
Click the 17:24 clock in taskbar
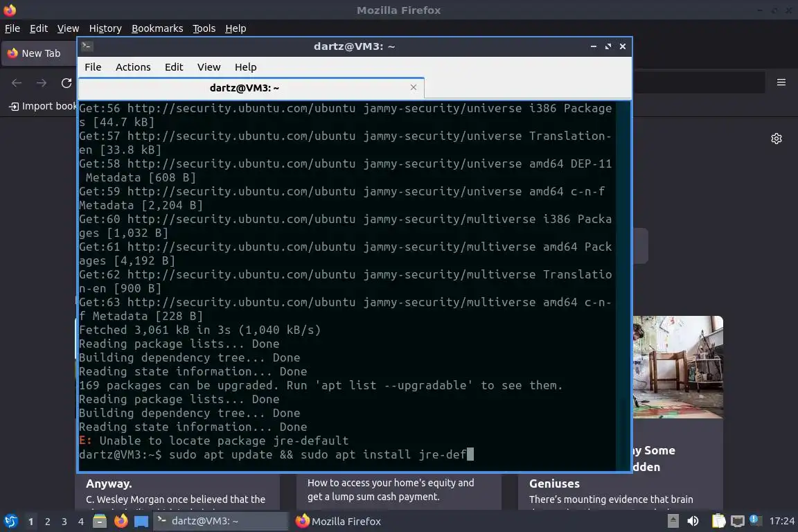(x=781, y=522)
